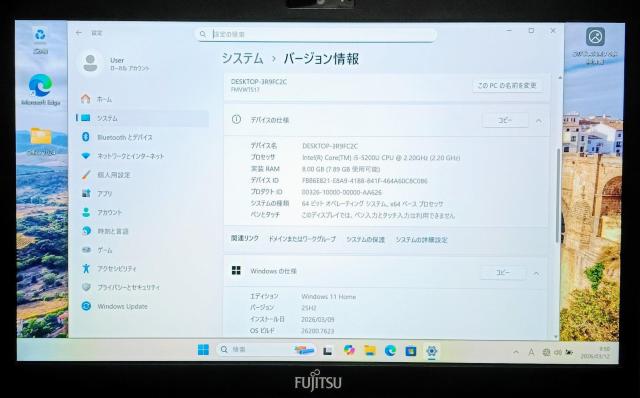
Task: Collapse the Windows の仕様 section
Action: (537, 273)
